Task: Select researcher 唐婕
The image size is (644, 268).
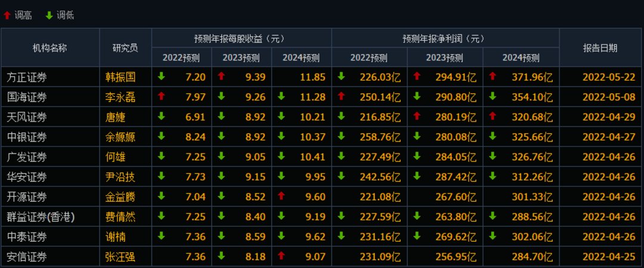Action: pyautogui.click(x=116, y=117)
